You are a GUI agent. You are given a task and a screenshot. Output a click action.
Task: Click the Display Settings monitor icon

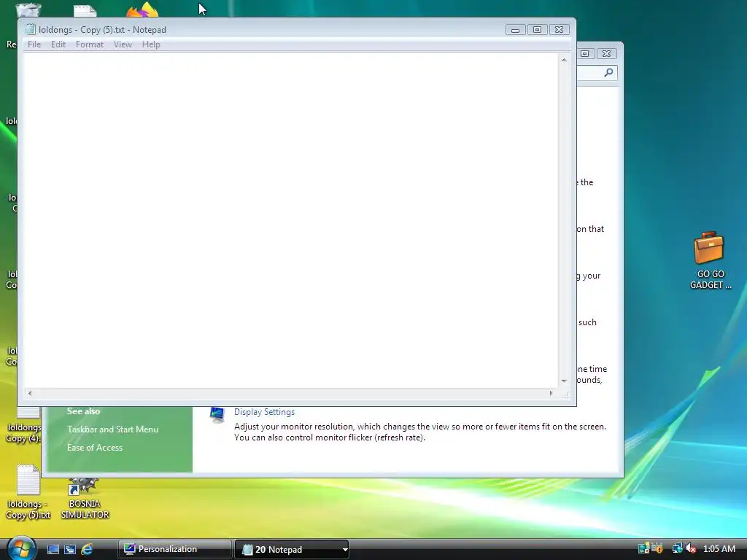[x=217, y=415]
